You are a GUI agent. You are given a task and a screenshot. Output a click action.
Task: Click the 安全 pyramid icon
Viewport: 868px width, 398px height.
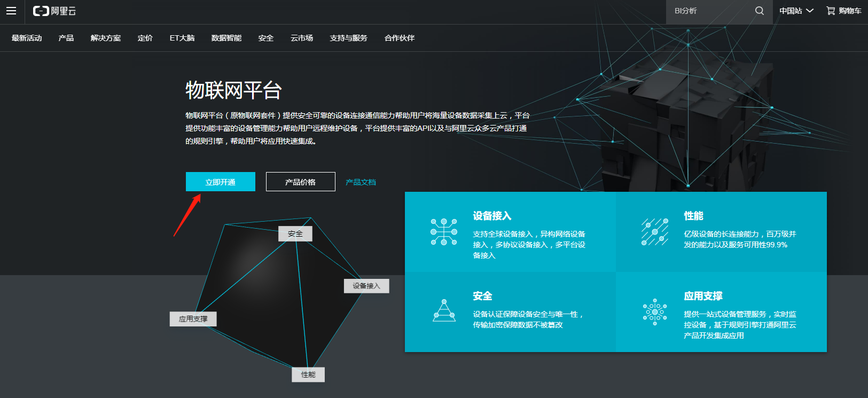[x=444, y=311]
